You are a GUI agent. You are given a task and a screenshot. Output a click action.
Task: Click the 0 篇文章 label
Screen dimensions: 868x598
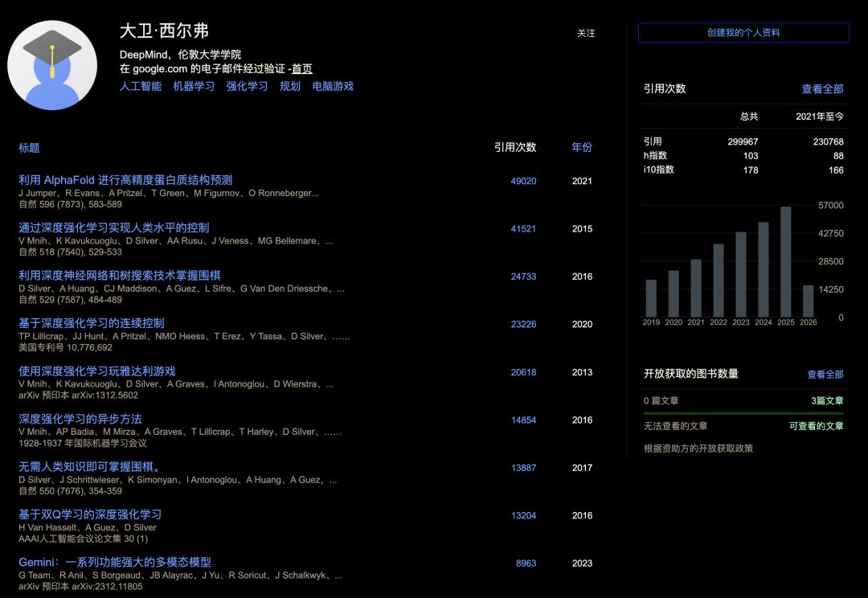tap(661, 400)
